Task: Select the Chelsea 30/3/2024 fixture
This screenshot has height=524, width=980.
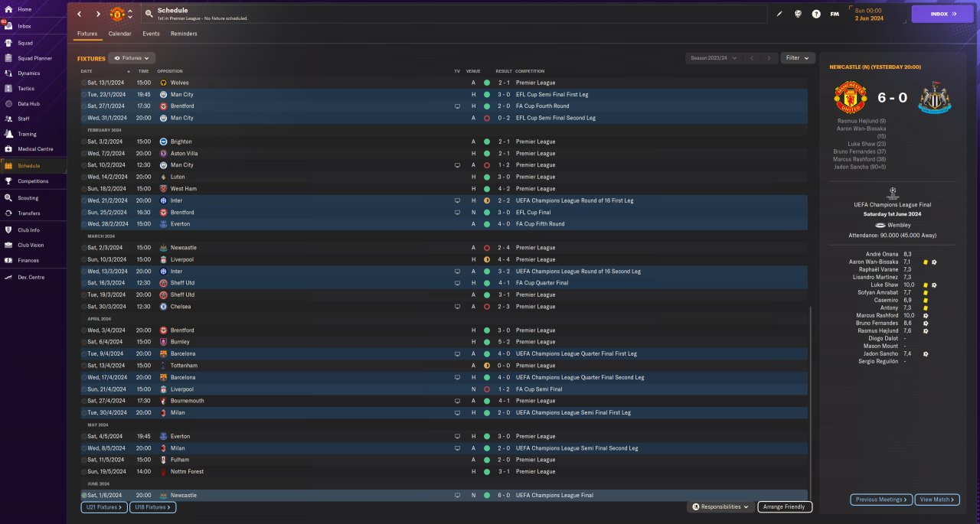Action: point(443,307)
